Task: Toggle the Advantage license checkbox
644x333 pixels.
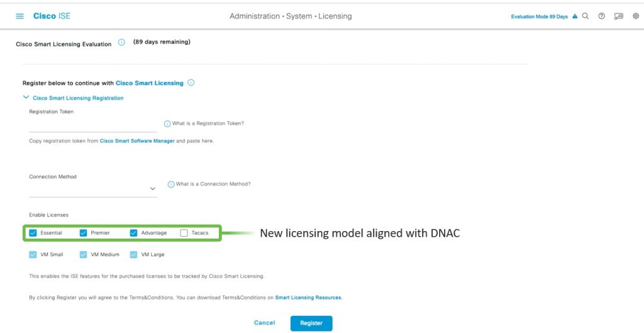Action: (133, 233)
